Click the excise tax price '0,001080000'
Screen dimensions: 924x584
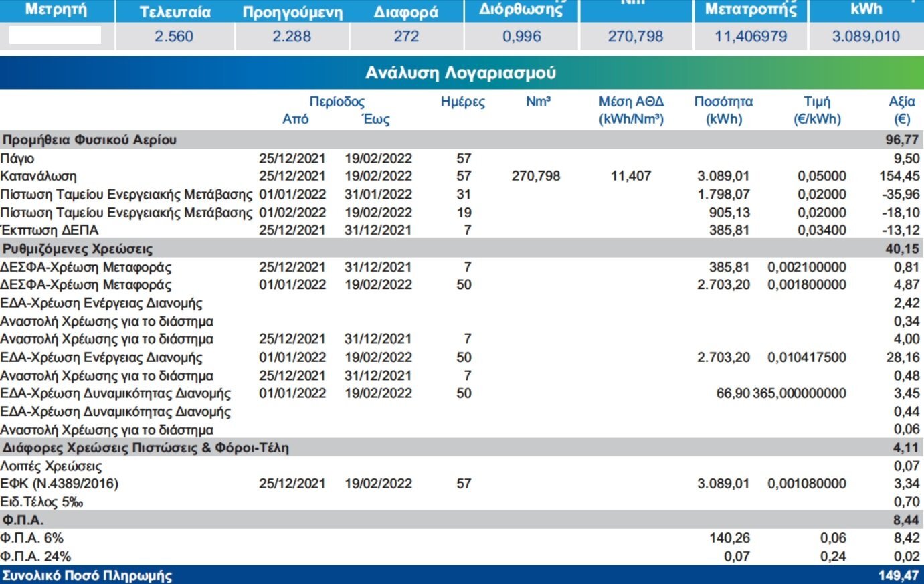[807, 484]
